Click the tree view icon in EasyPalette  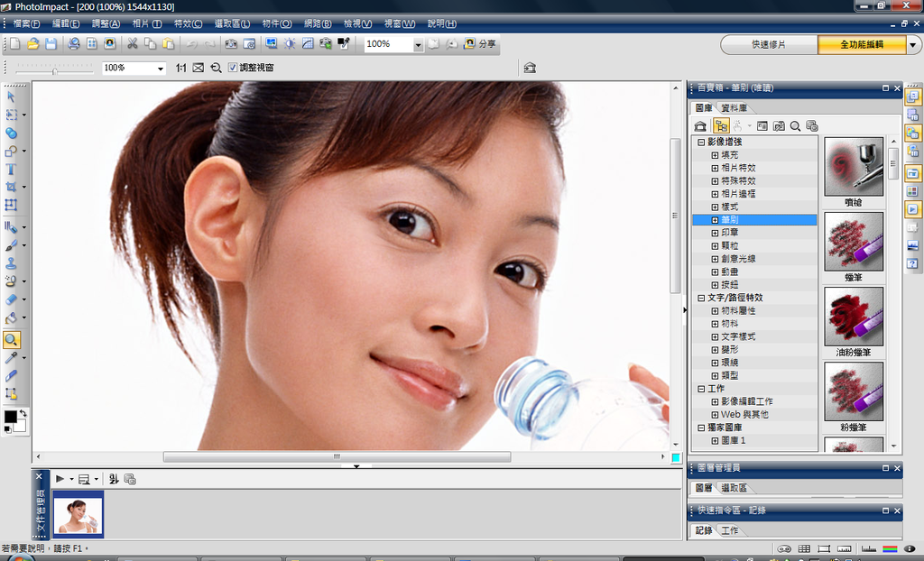[x=721, y=126]
